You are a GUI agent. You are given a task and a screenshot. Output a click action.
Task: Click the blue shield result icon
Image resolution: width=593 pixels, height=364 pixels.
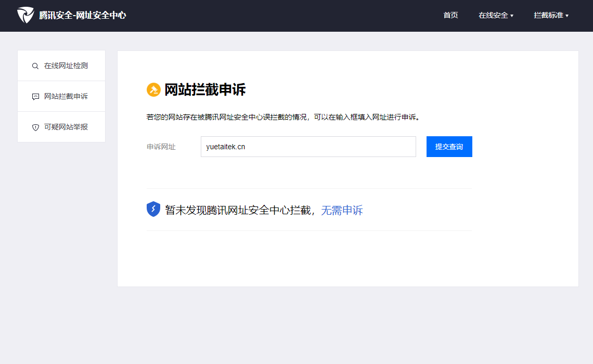tap(153, 209)
